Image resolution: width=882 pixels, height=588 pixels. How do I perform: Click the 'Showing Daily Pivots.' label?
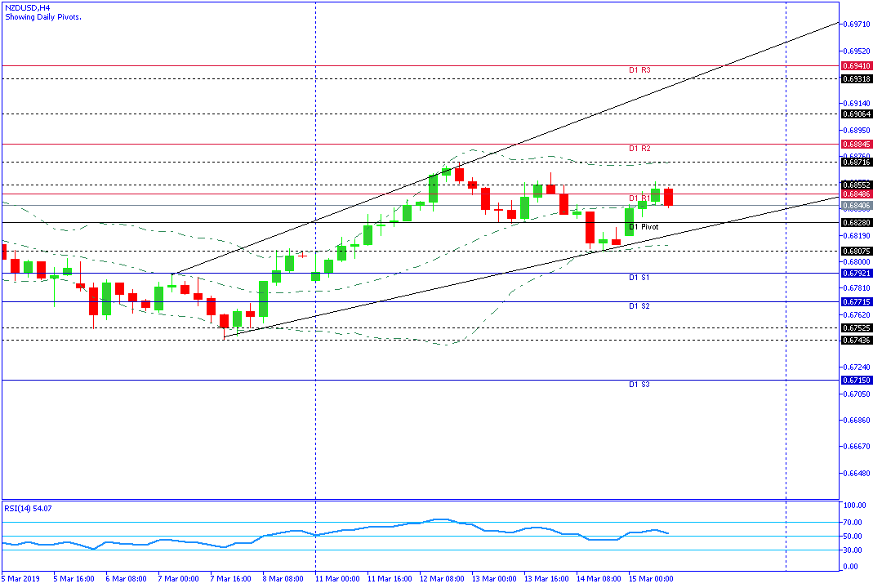pyautogui.click(x=43, y=17)
